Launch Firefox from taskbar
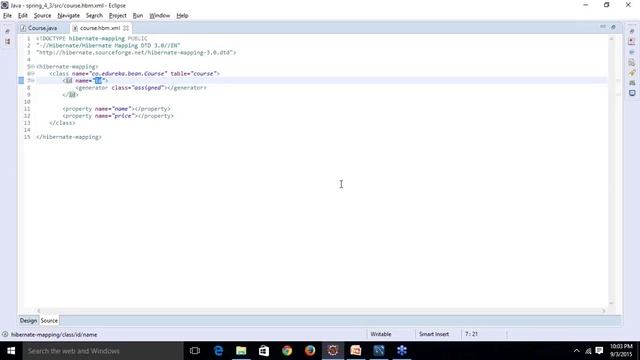Screen dimensions: 640x360 (310, 351)
